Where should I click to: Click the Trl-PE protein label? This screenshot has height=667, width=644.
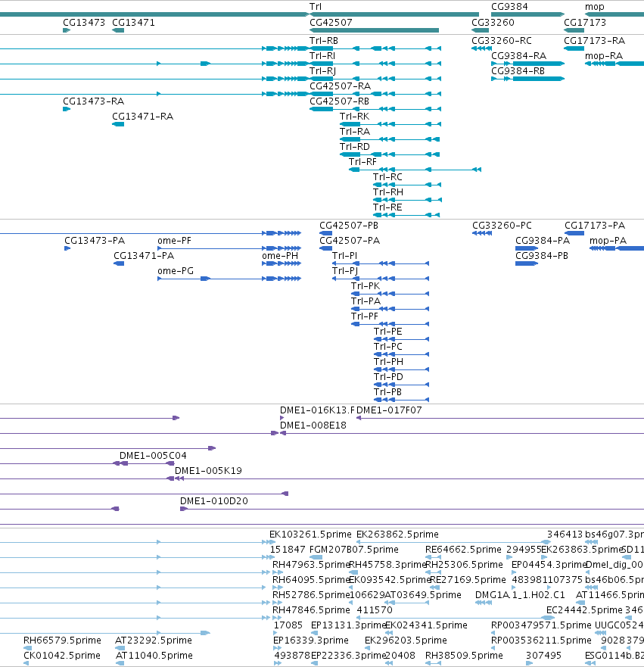(387, 332)
